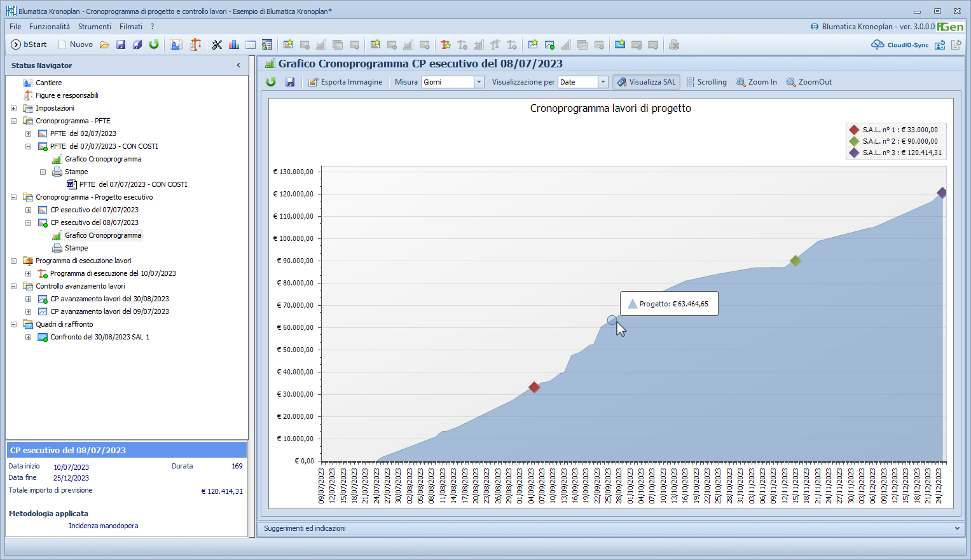Collapse the Status Navigator panel
The image size is (971, 560).
tap(238, 65)
